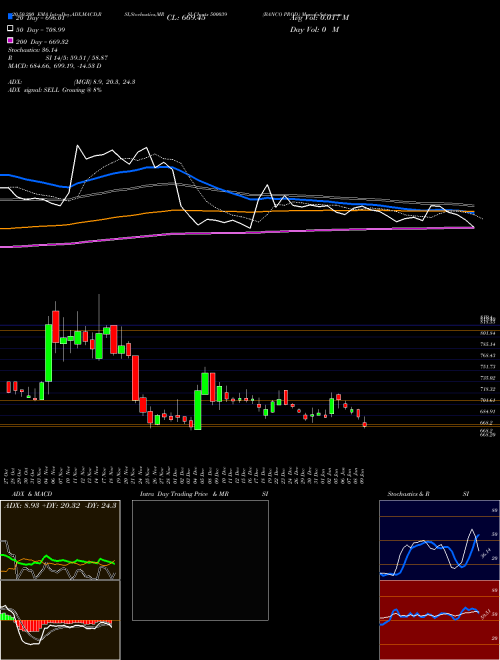This screenshot has width=500, height=660.
Task: Click the 'Stochastics: 36.14' reading
Action: click(x=32, y=50)
